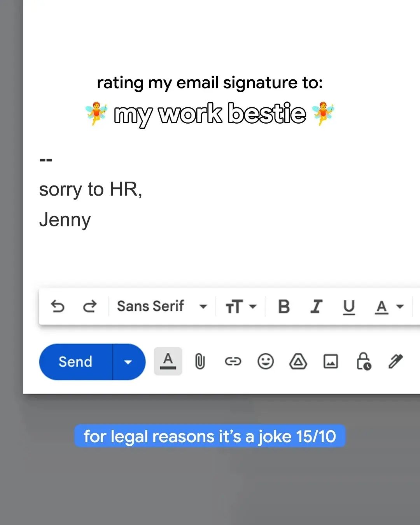This screenshot has width=420, height=525.
Task: Insert files using the Google Drive icon
Action: click(x=298, y=362)
